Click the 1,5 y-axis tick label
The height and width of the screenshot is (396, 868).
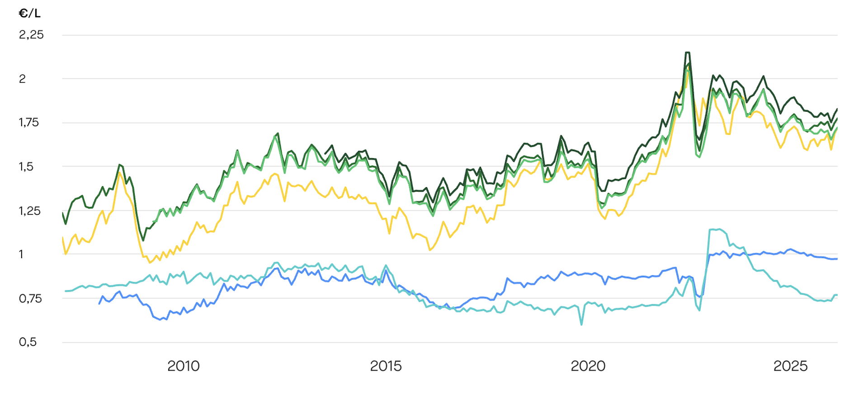click(26, 166)
